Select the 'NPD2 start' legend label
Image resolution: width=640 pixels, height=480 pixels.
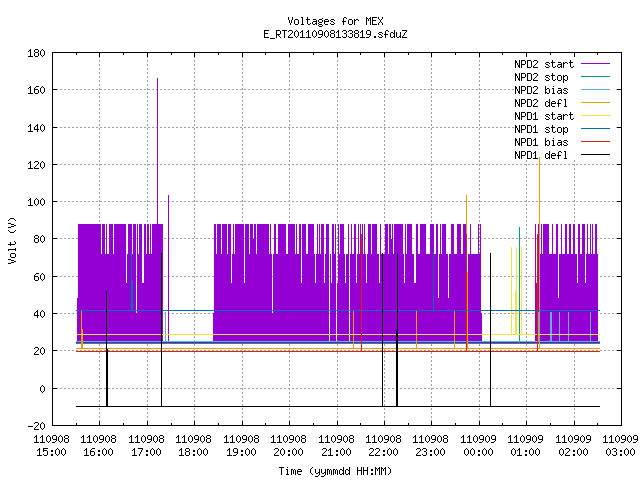[x=544, y=64]
